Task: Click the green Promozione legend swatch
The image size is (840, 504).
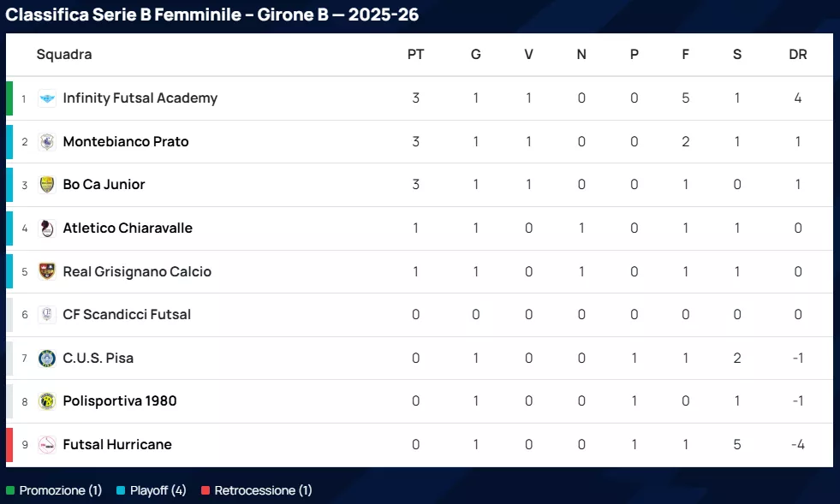Action: coord(10,491)
